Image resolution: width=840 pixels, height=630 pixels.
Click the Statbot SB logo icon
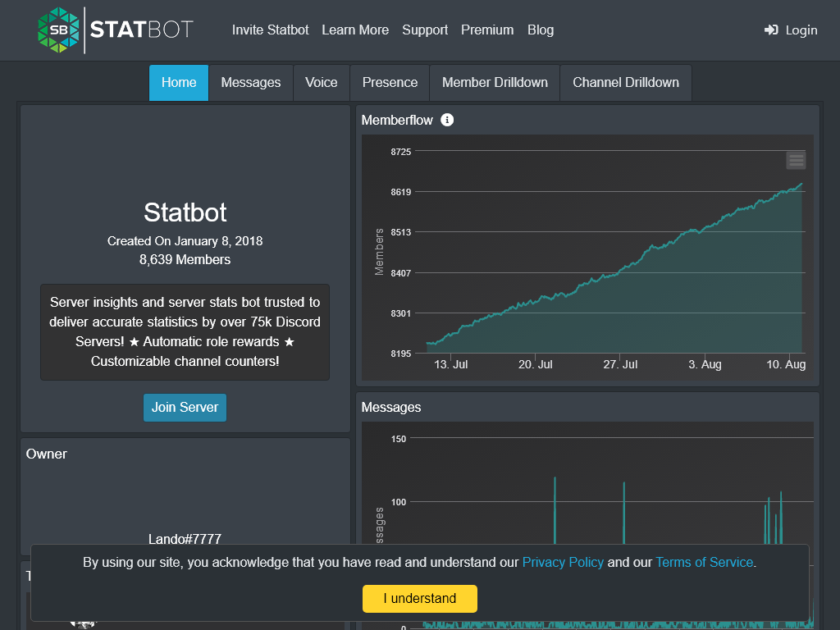click(x=57, y=30)
